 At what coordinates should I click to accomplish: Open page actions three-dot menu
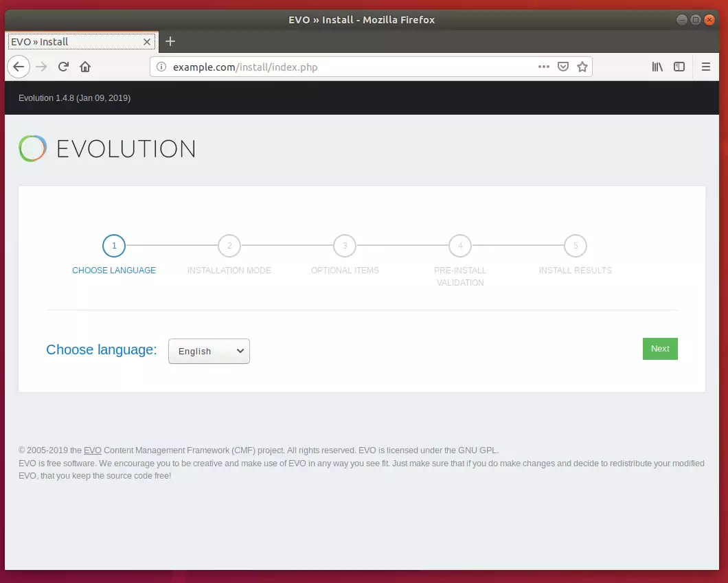[x=544, y=67]
